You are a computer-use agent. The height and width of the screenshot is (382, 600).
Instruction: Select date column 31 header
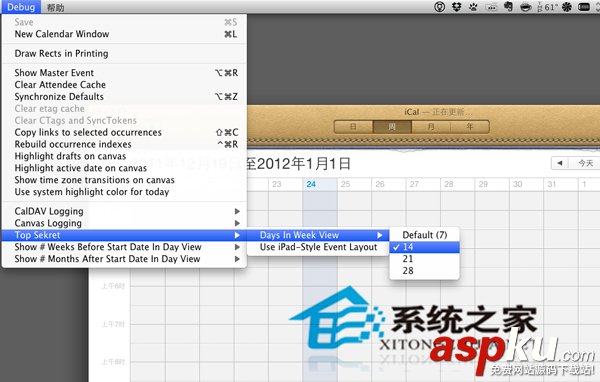[561, 184]
